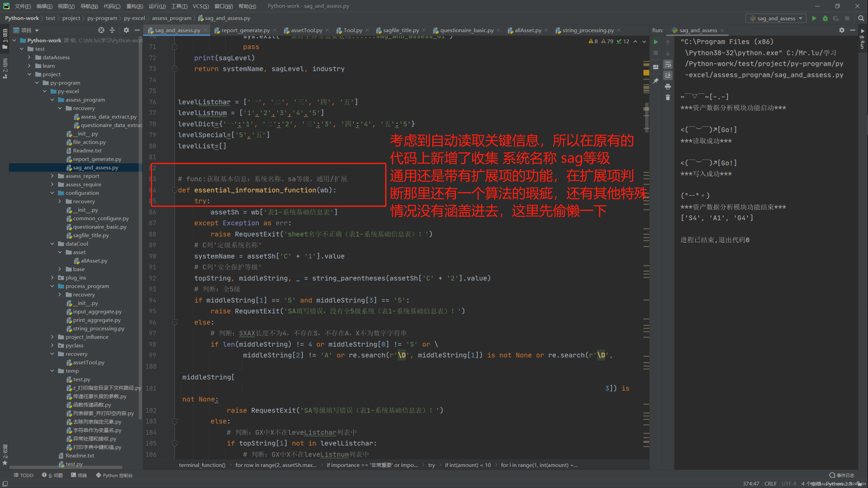Viewport: 868px width, 488px height.
Task: Open the 文件(F) menu
Action: tap(23, 6)
